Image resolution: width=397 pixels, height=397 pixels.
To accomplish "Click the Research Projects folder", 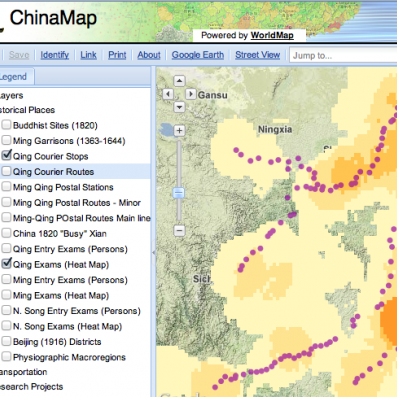I will (31, 387).
